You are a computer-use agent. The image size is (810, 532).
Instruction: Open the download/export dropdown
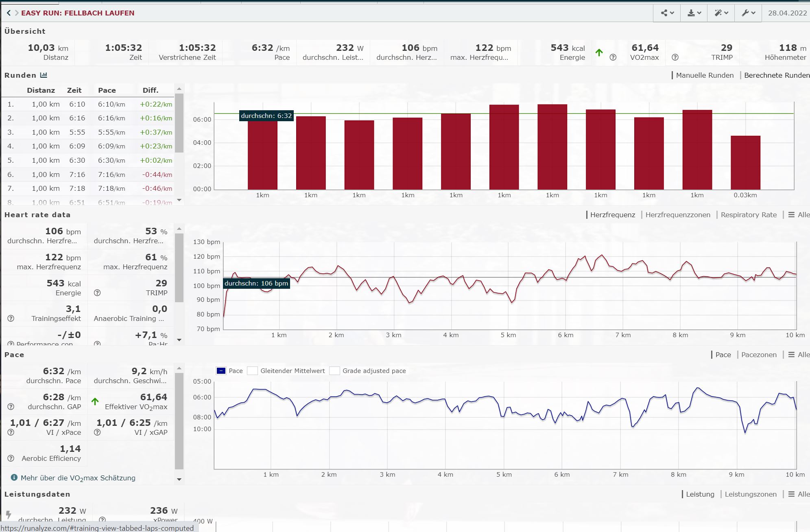(x=694, y=13)
